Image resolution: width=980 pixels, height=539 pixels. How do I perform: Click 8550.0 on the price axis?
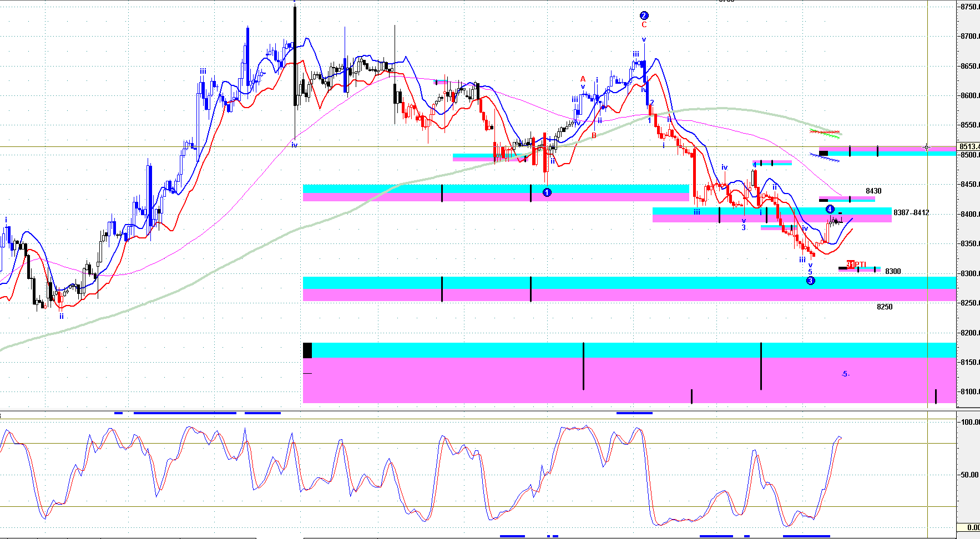970,125
